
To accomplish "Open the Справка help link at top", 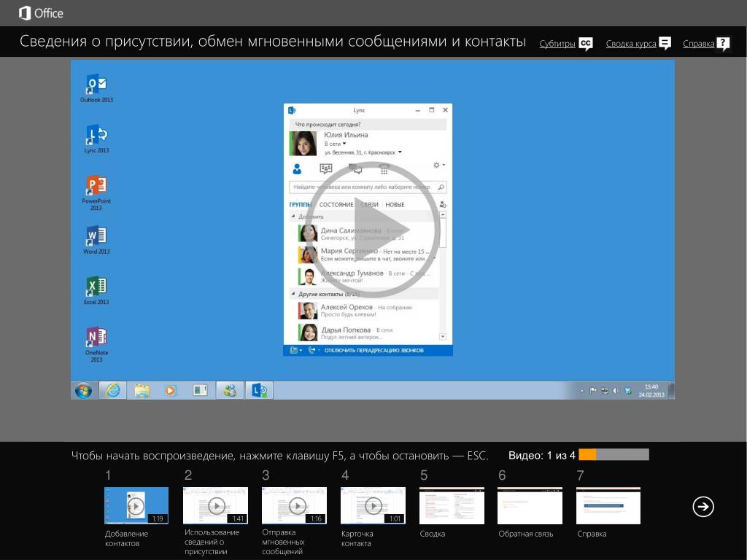I will click(706, 44).
